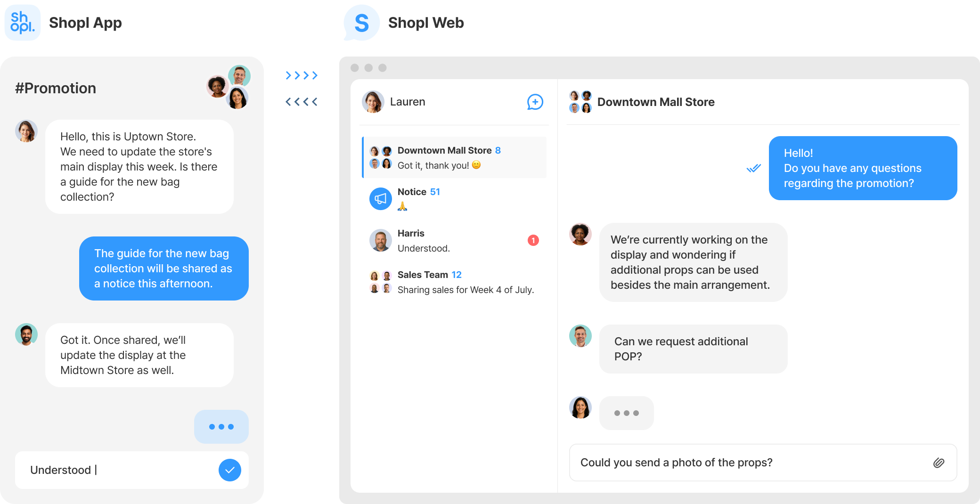This screenshot has height=504, width=980.
Task: Click 'Hello, this is Uptown Store' message
Action: pyautogui.click(x=139, y=167)
